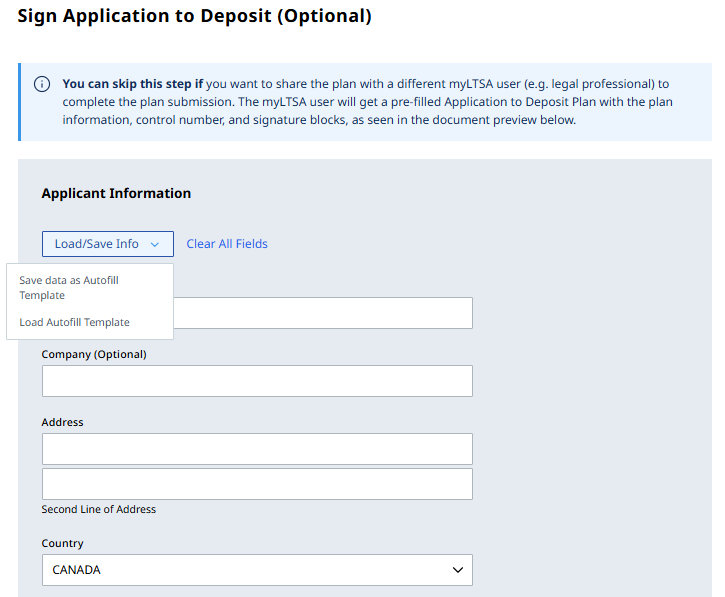This screenshot has height=597, width=725.
Task: Focus the Company (Optional) input field
Action: point(257,381)
